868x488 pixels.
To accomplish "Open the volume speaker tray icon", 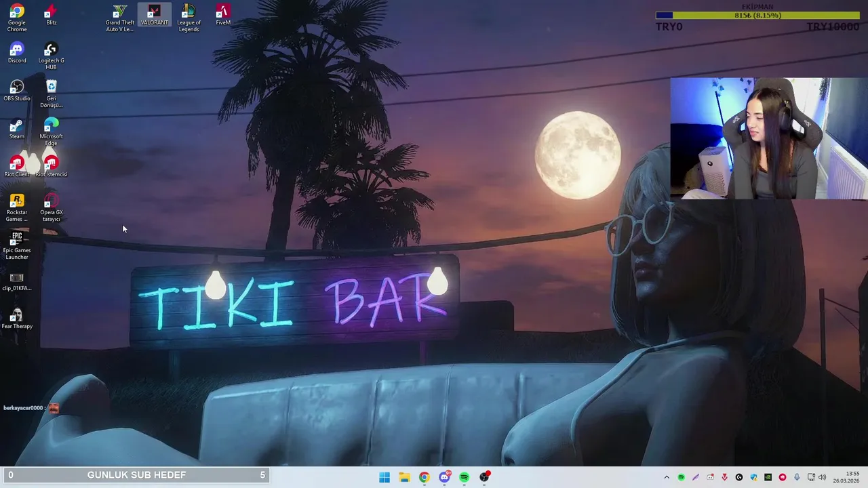I will 822,477.
